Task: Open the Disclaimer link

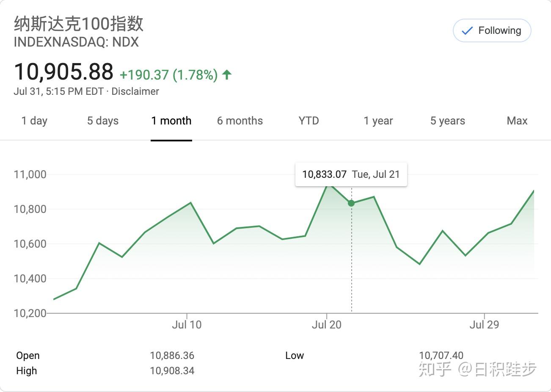Action: coord(135,91)
